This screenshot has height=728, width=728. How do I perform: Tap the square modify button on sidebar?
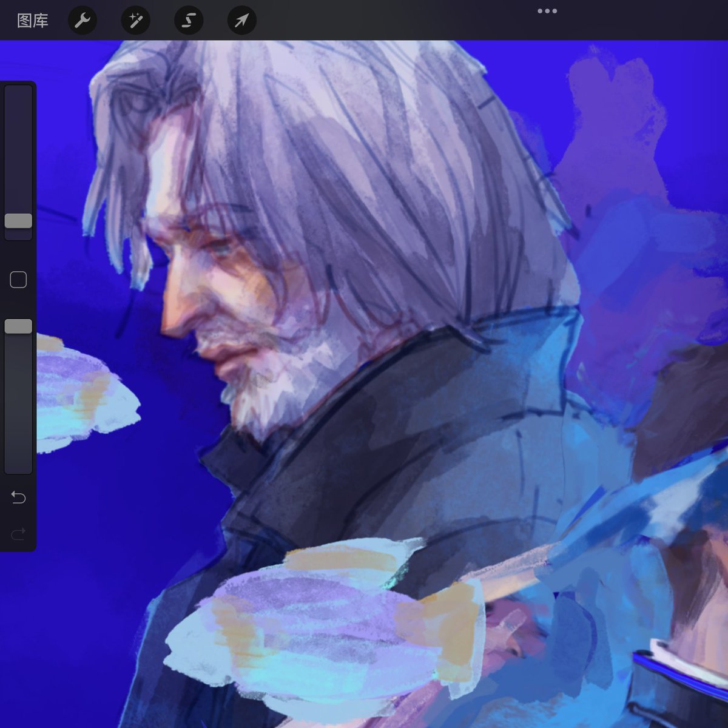tap(18, 280)
